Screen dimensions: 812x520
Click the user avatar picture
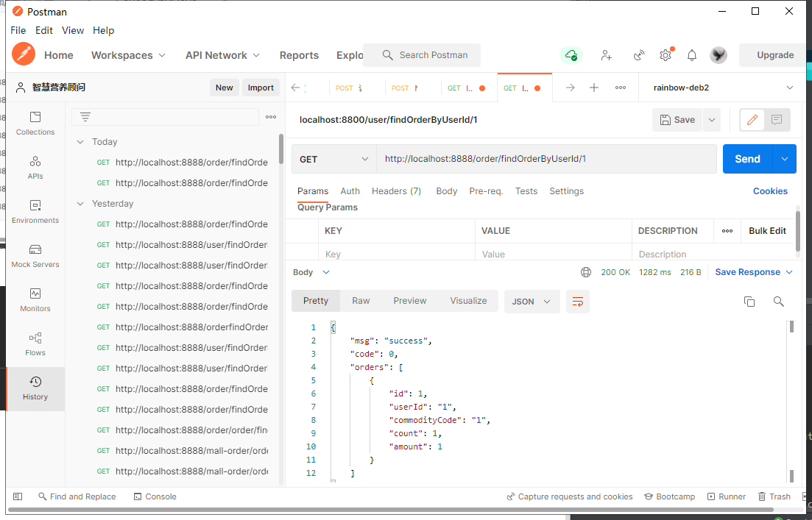click(x=719, y=55)
